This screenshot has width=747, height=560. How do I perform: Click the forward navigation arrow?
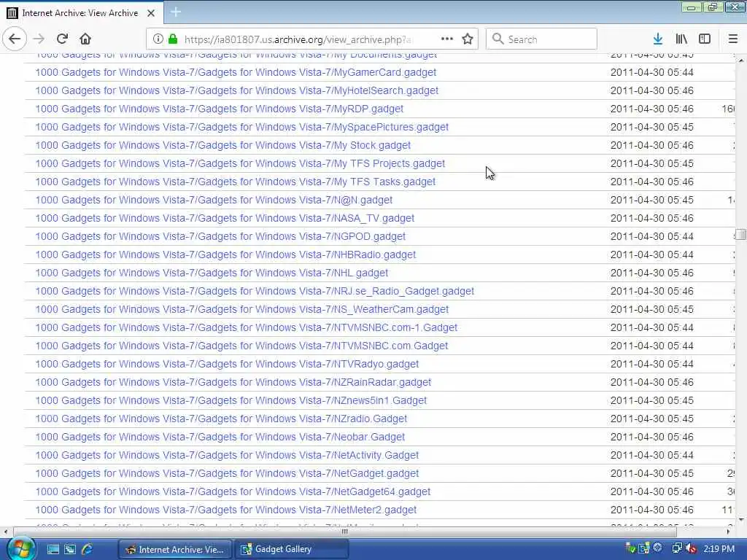tap(39, 39)
